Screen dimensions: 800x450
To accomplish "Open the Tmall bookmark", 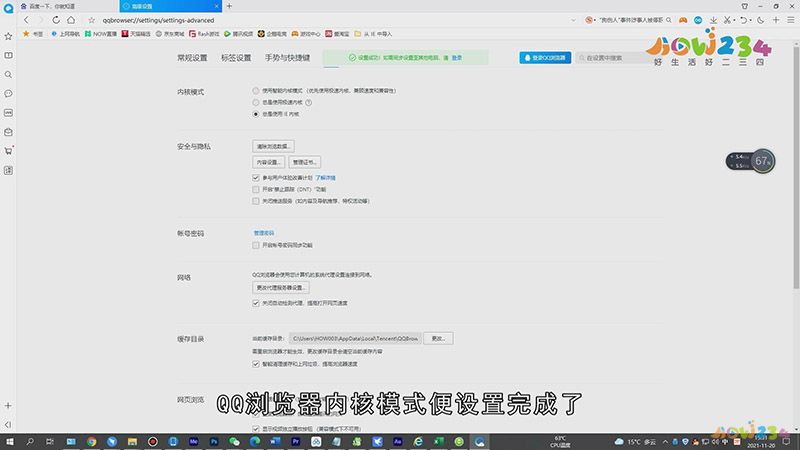I will click(x=136, y=34).
